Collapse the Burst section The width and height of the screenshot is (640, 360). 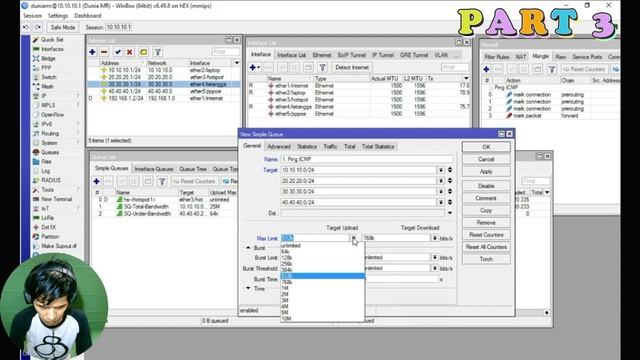point(248,248)
